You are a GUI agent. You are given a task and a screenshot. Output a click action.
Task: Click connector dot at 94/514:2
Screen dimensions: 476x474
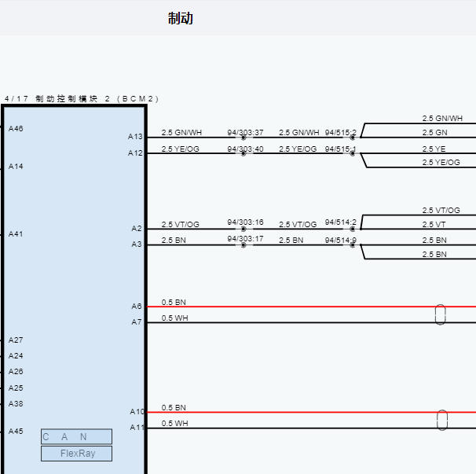(352, 229)
